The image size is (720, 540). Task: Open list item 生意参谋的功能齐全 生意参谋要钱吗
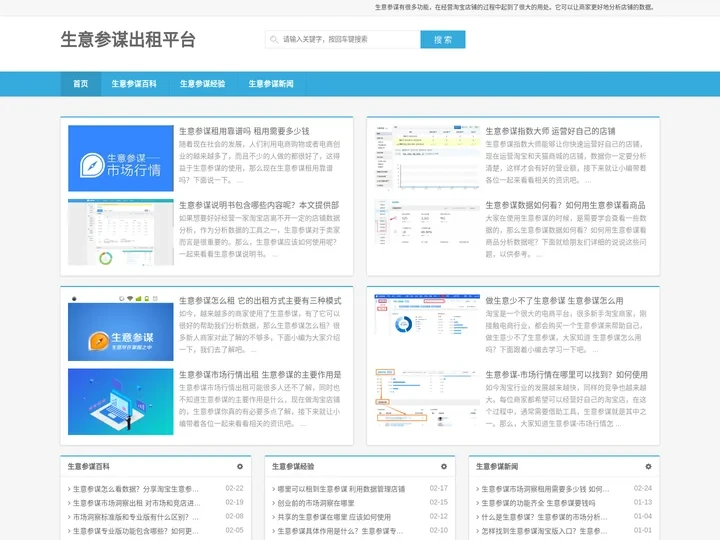pyautogui.click(x=538, y=503)
